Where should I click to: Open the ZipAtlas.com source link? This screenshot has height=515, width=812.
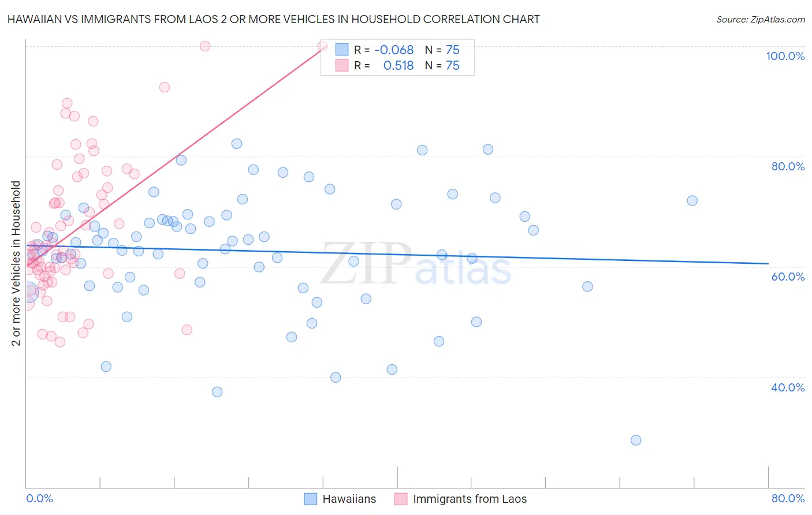761,20
